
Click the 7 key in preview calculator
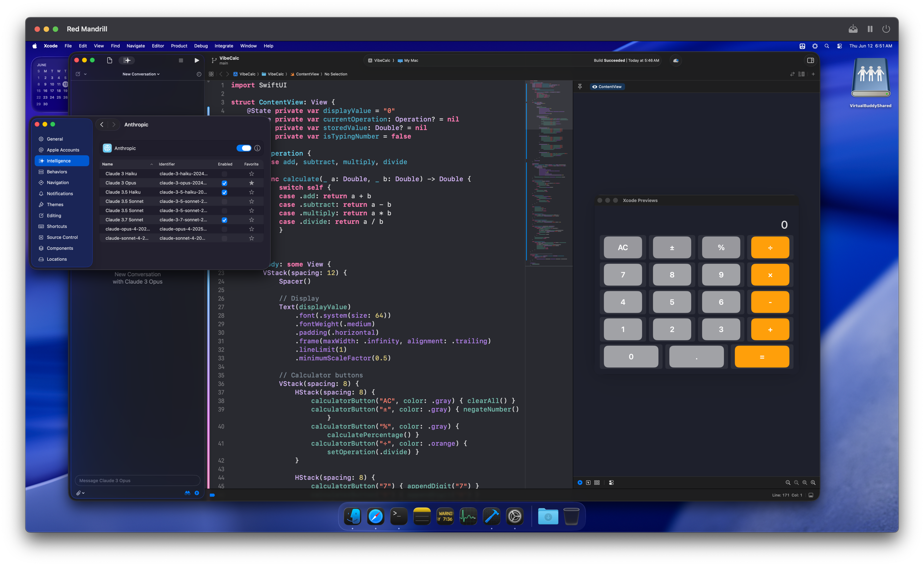coord(622,275)
